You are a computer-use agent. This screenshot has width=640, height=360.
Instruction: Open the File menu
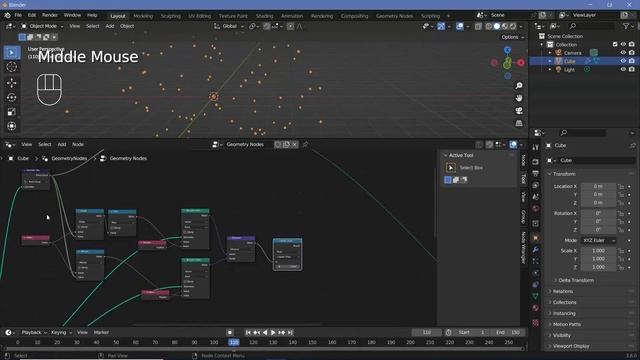point(18,15)
